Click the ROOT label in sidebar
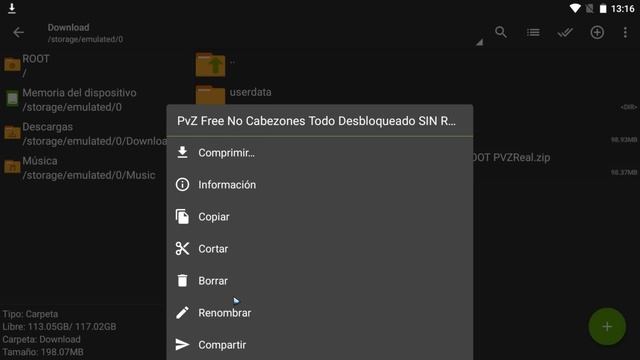This screenshot has width=640, height=360. (x=36, y=59)
